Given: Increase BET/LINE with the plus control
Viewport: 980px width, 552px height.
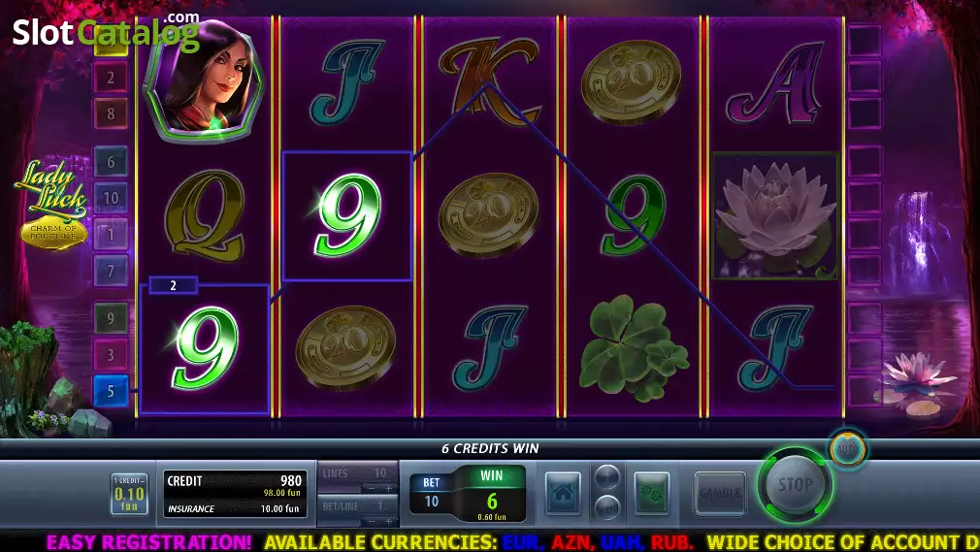Looking at the screenshot, I should 389,521.
